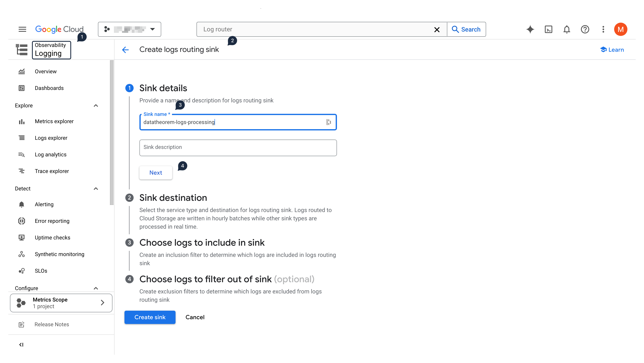Click the Create sink button
644x363 pixels.
point(150,317)
